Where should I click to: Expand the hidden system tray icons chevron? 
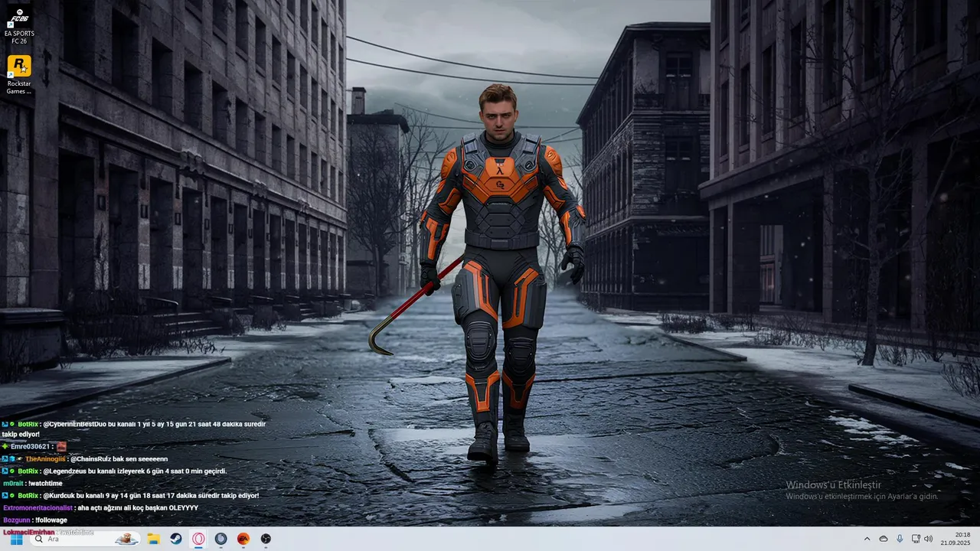pyautogui.click(x=867, y=539)
